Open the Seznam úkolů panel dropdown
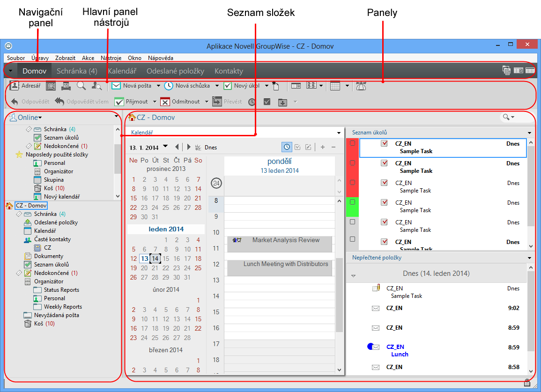The height and width of the screenshot is (392, 541). click(x=530, y=133)
